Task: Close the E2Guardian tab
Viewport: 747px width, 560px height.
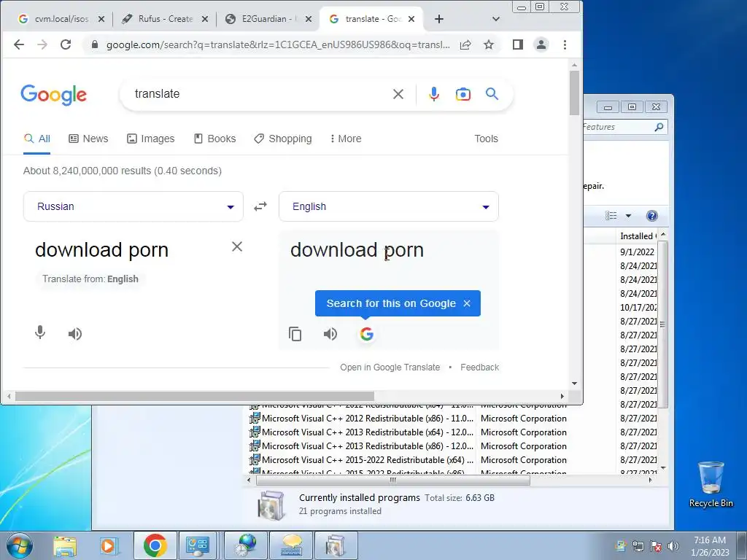Action: [x=309, y=19]
